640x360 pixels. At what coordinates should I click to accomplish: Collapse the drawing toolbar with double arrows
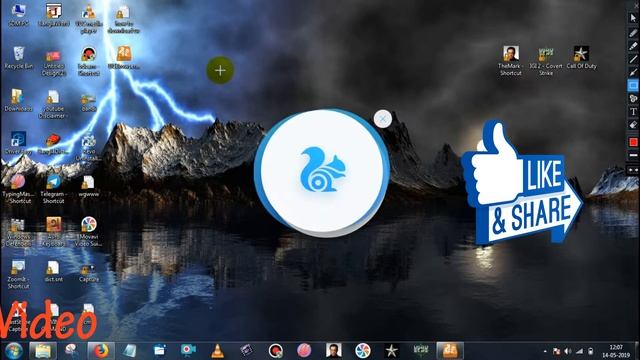pyautogui.click(x=633, y=169)
